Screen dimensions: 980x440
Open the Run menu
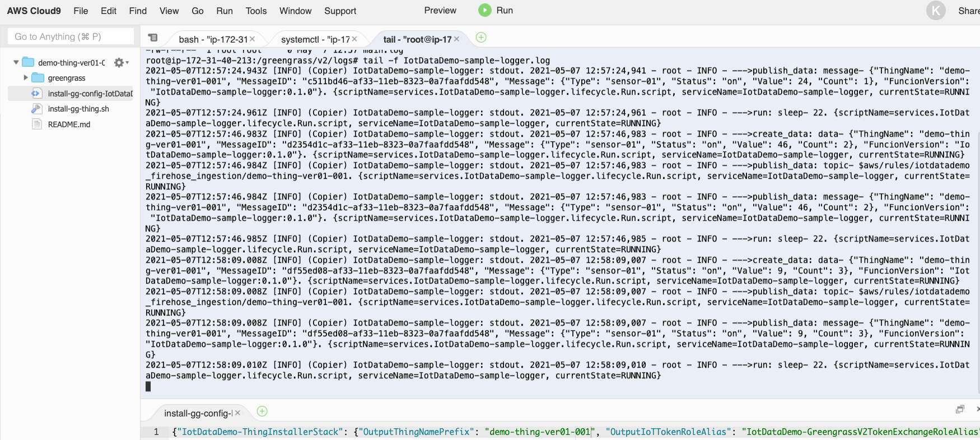[x=225, y=11]
